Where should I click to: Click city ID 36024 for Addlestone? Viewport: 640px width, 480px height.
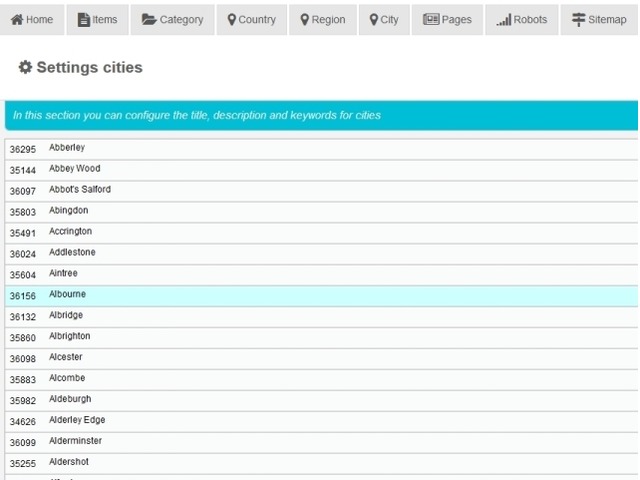pyautogui.click(x=23, y=254)
